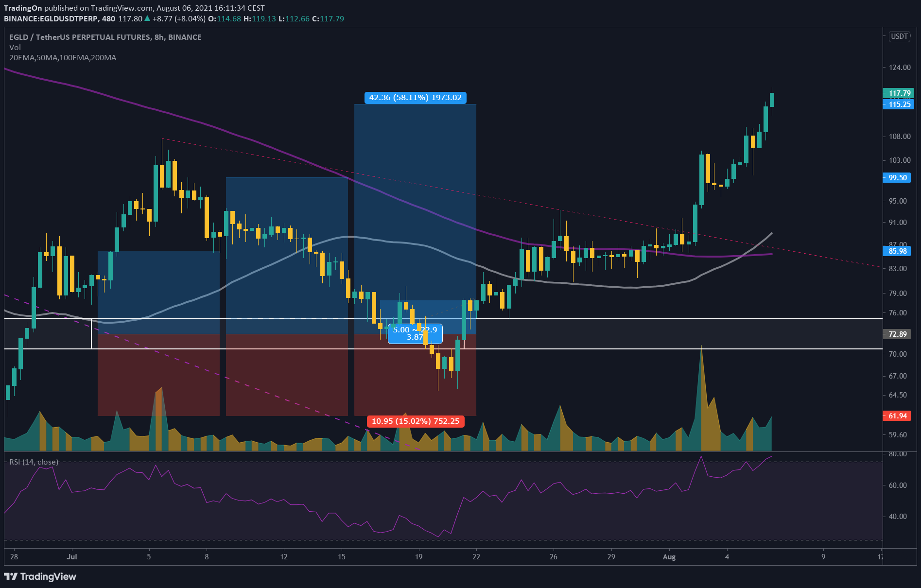Click the 91.00 price axis label
The image size is (921, 588).
(898, 223)
